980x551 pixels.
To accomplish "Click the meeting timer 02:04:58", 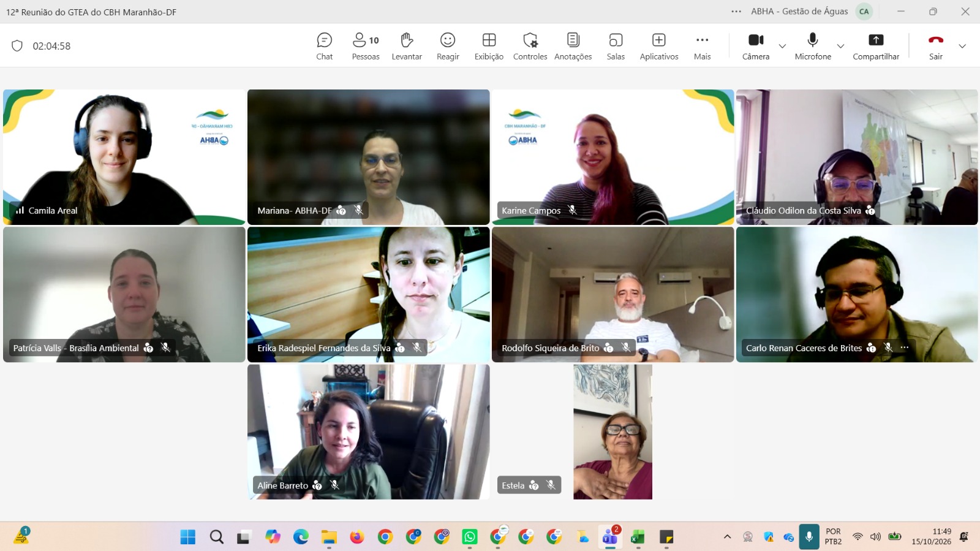I will (51, 46).
